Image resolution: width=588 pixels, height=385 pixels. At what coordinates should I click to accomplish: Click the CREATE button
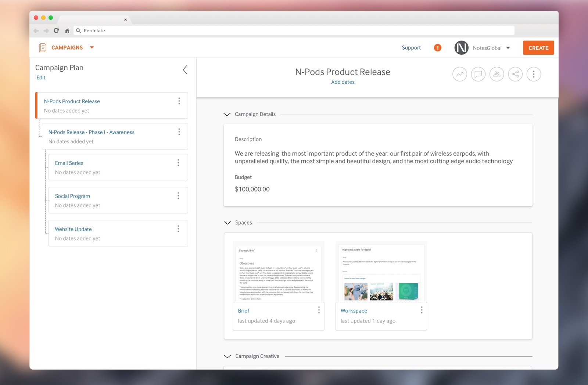coord(538,48)
